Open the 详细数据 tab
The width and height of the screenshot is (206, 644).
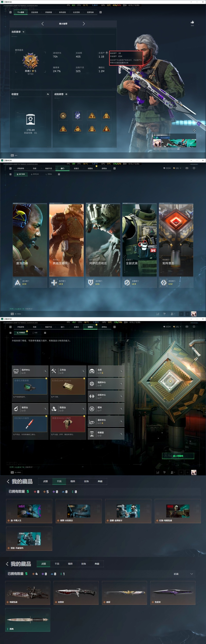click(x=48, y=12)
